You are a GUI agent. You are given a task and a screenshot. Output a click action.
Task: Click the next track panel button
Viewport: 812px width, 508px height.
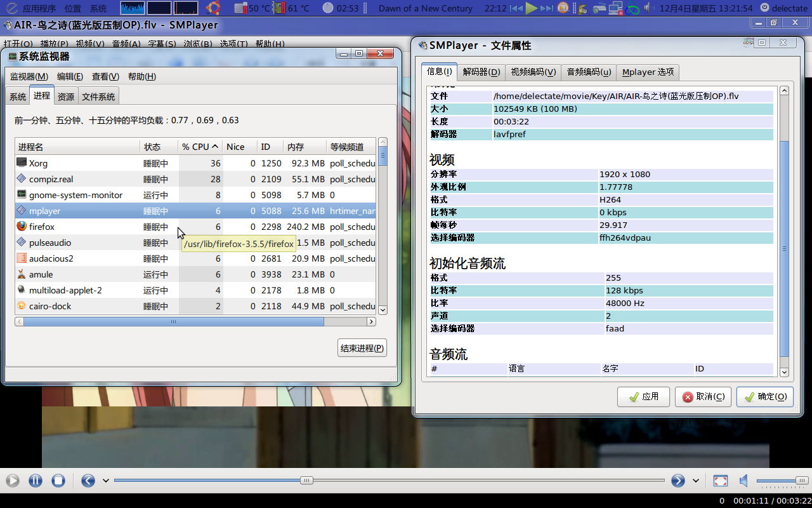(547, 8)
